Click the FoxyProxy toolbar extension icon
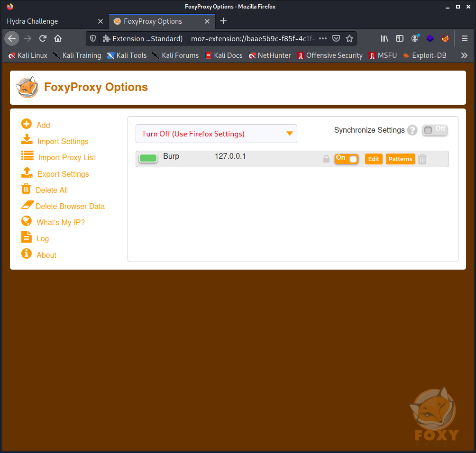The height and width of the screenshot is (453, 476). click(445, 38)
